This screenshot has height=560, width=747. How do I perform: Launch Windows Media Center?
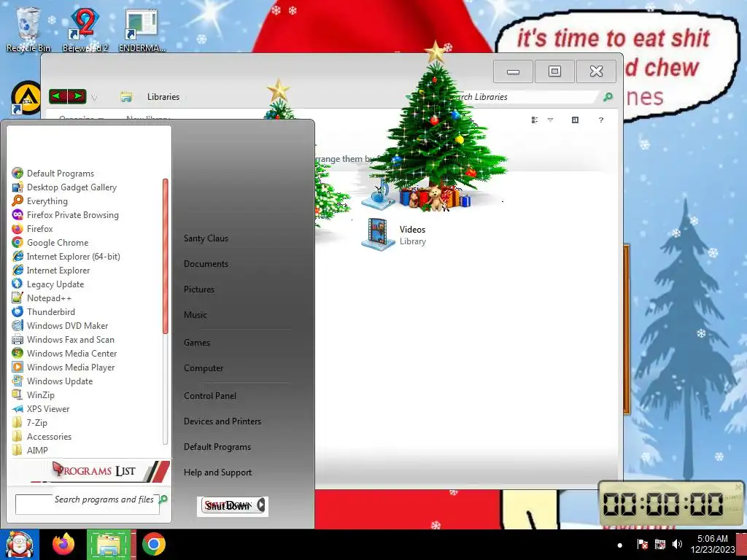pos(64,353)
